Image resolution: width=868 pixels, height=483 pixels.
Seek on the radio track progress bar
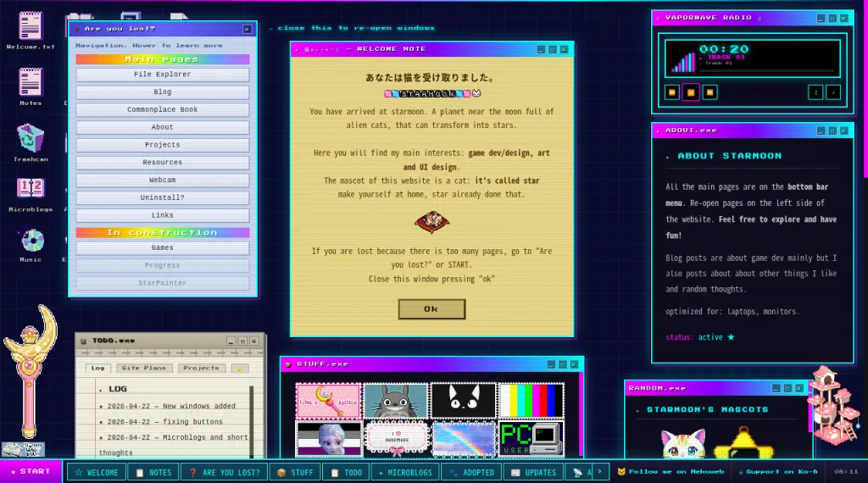[766, 70]
